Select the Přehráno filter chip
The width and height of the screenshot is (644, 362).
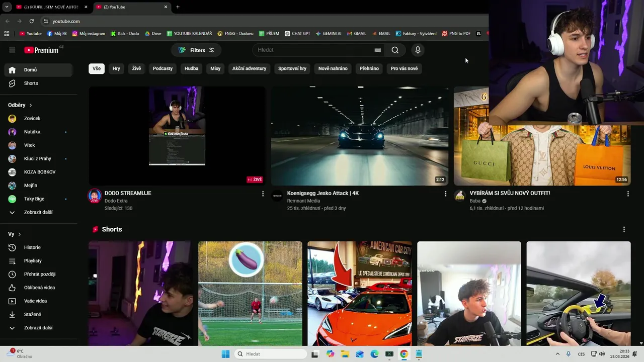point(369,68)
